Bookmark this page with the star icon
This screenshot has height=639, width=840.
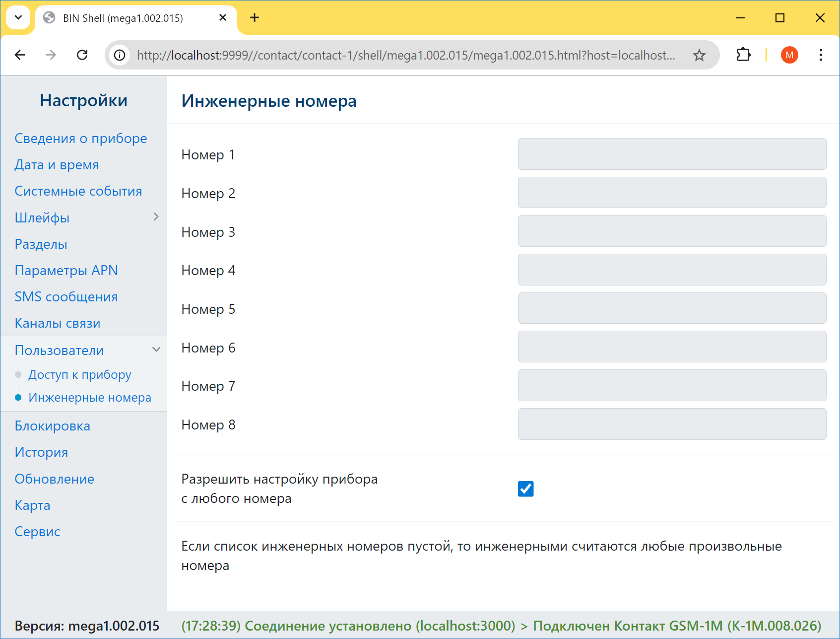pos(699,55)
